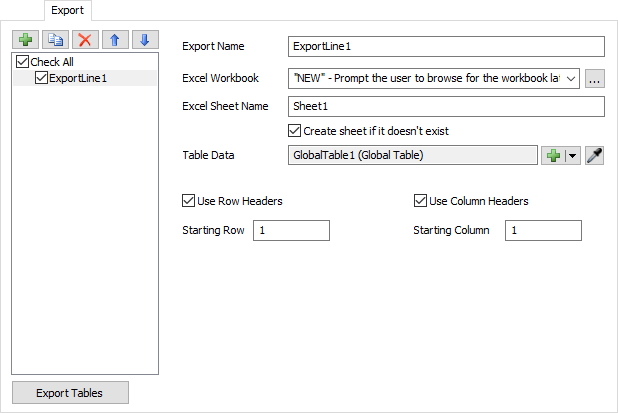Select ExportLine1 in the export list
Viewport: 618px width, 413px height.
(78, 78)
